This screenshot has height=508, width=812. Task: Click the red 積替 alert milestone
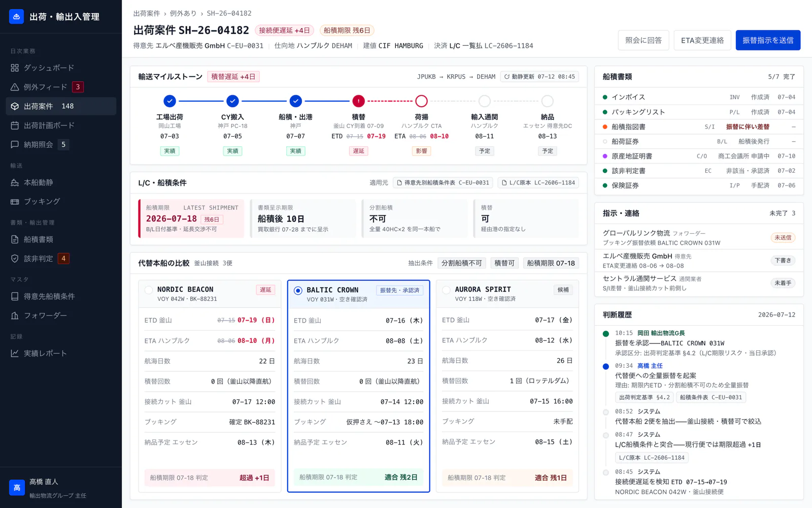point(358,101)
